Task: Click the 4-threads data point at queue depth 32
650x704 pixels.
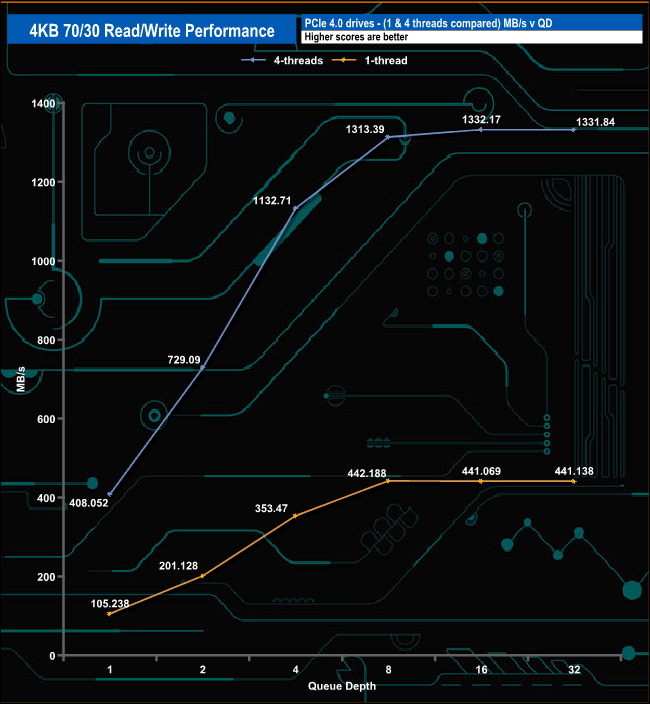Action: (574, 130)
